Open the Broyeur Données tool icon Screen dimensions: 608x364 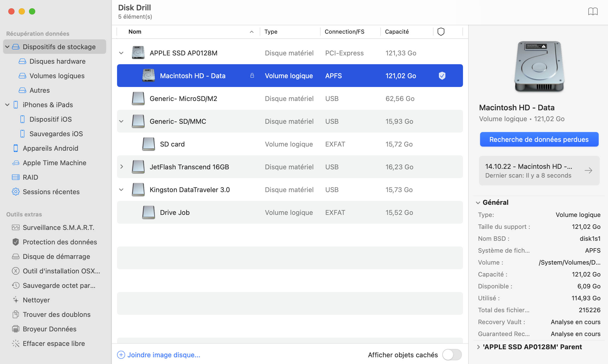tap(15, 328)
